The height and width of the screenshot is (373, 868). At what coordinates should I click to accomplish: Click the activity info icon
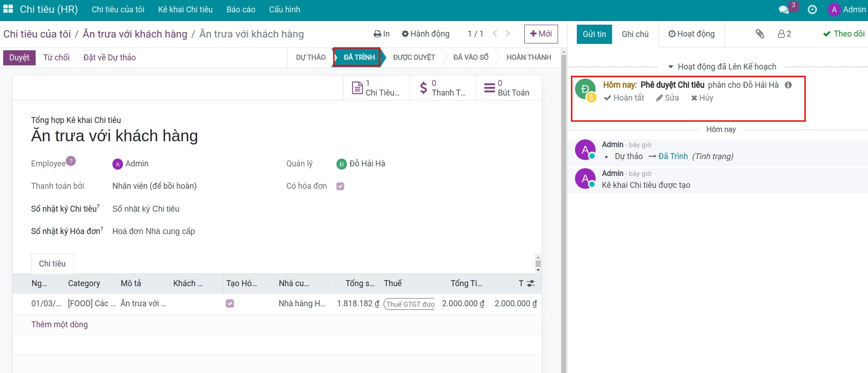click(788, 85)
